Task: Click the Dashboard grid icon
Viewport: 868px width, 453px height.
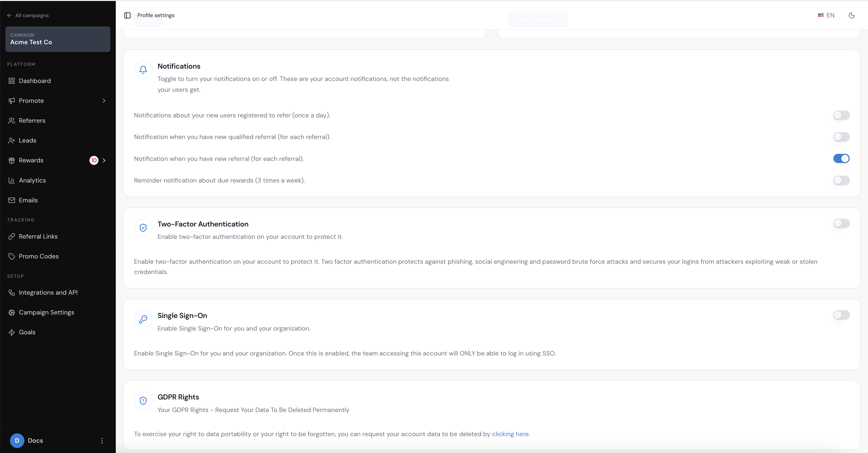Action: click(x=12, y=81)
